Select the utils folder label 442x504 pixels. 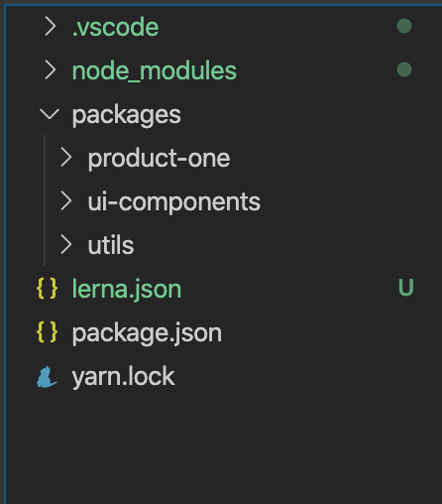point(111,245)
